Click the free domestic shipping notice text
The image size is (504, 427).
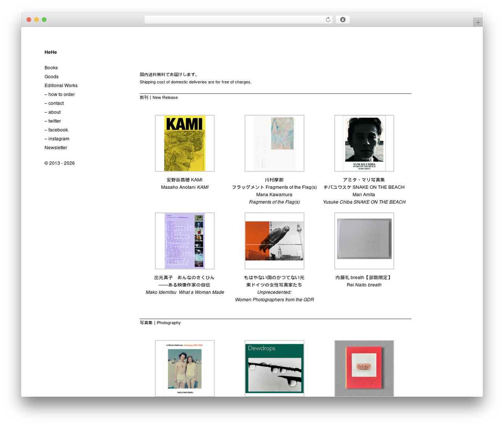pos(196,78)
